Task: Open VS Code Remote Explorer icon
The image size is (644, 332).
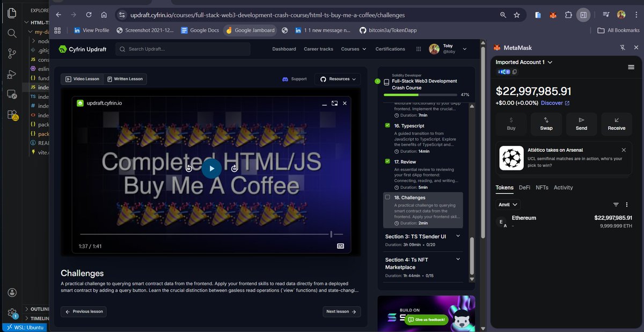Action: [12, 94]
